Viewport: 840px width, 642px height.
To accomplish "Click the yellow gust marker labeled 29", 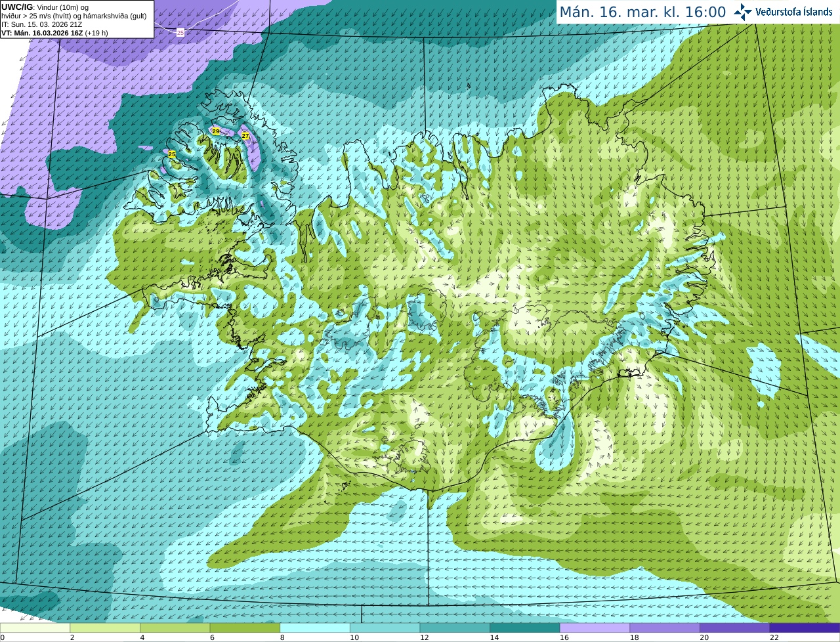I will point(216,131).
